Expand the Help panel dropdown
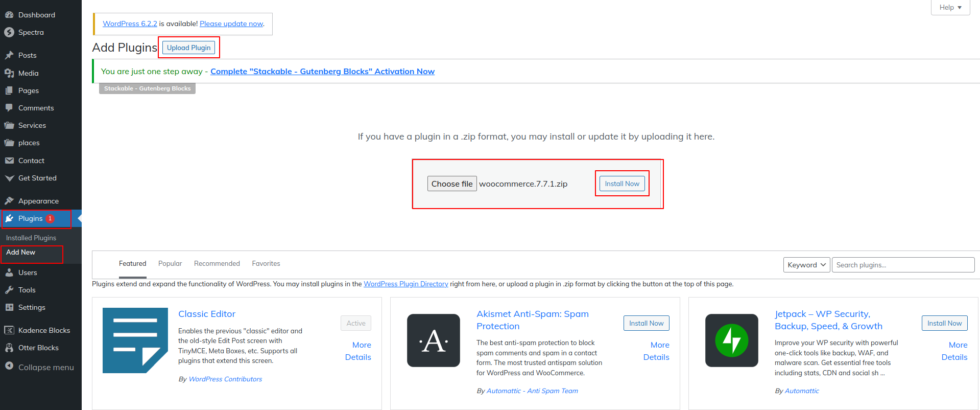The image size is (980, 410). (x=950, y=8)
